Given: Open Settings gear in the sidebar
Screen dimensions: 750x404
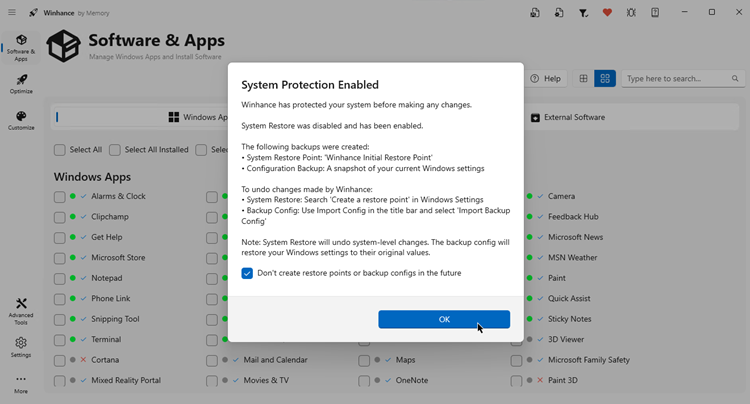Looking at the screenshot, I should [x=21, y=347].
